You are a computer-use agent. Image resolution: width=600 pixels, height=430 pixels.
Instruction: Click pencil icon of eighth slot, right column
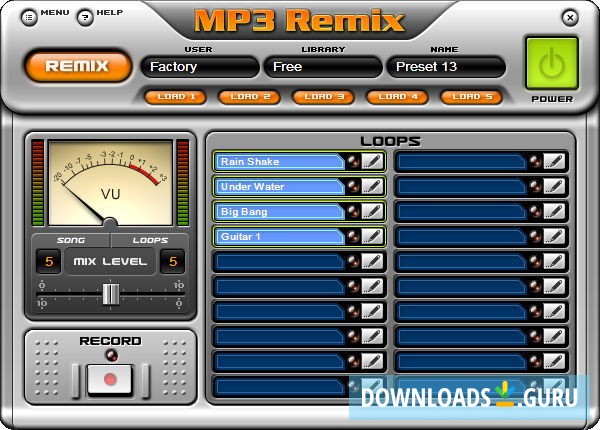(554, 337)
